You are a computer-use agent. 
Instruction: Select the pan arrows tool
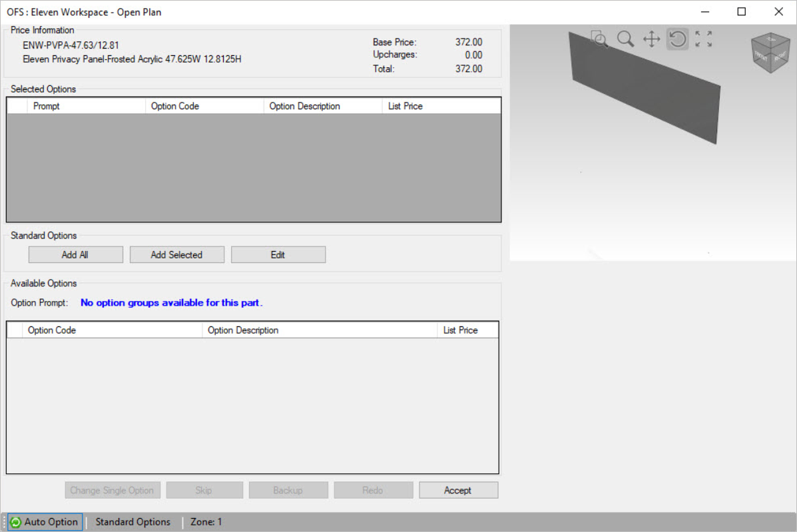[651, 39]
